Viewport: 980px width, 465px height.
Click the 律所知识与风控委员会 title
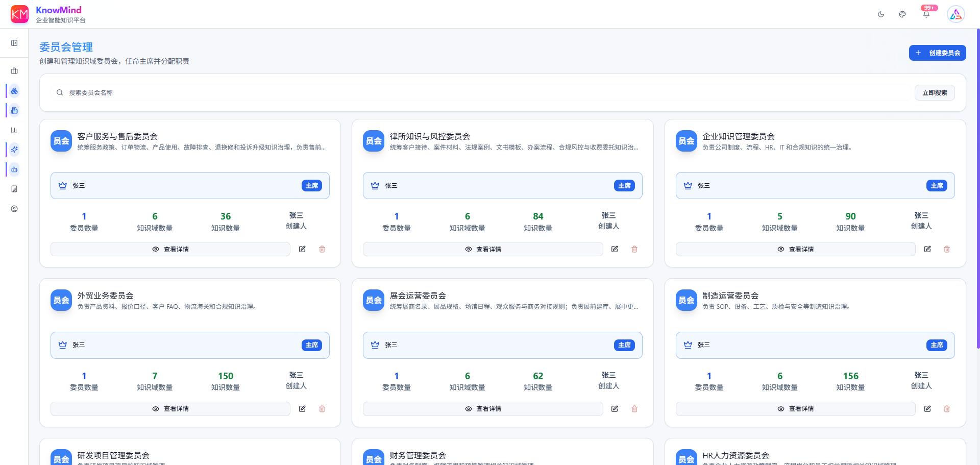[430, 136]
